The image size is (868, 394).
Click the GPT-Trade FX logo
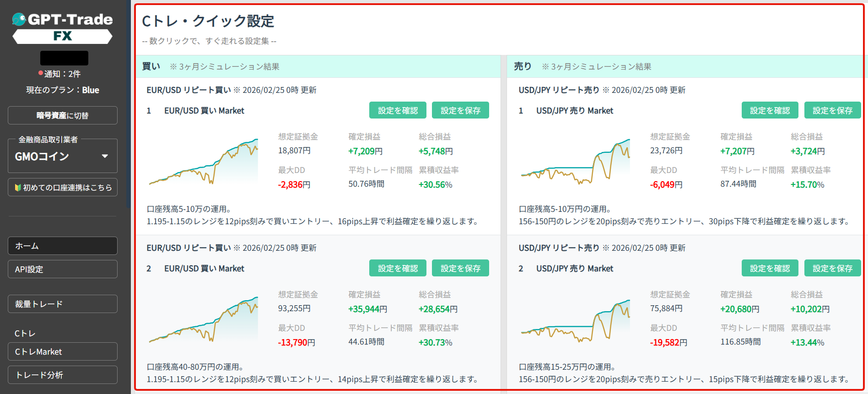[x=62, y=27]
